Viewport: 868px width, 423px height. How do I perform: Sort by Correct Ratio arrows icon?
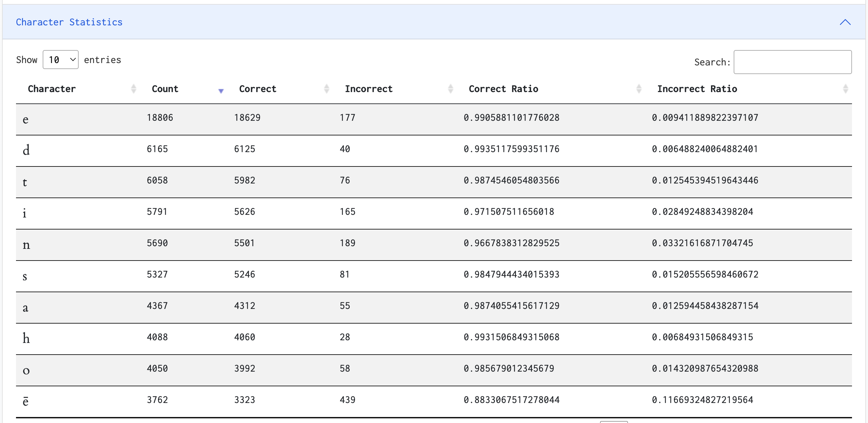pos(639,89)
